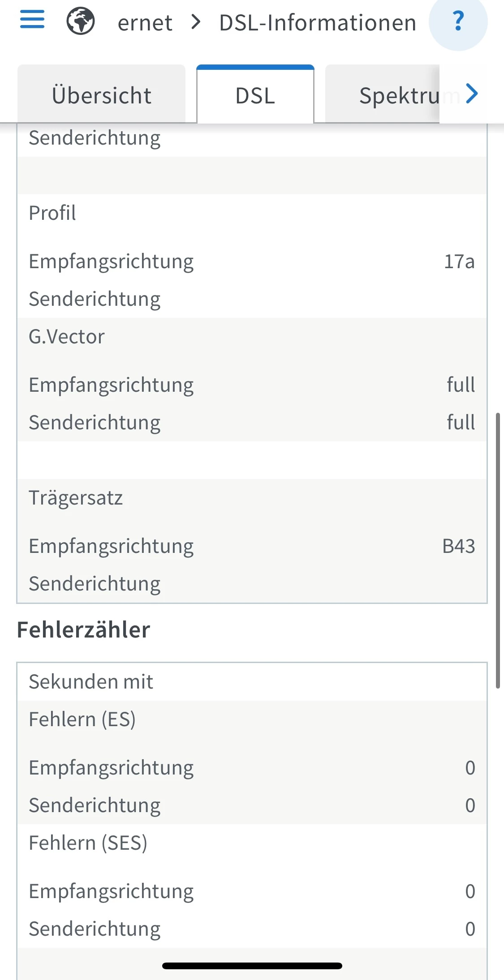Screen dimensions: 504x980
Task: Tap the Fehlern (SES) row label
Action: (88, 843)
